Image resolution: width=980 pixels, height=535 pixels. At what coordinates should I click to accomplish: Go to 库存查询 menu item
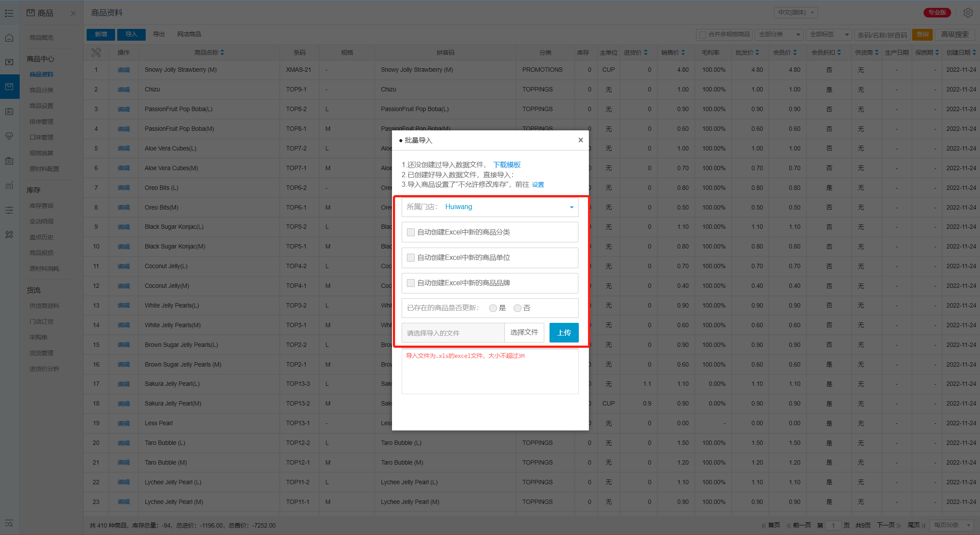[42, 206]
